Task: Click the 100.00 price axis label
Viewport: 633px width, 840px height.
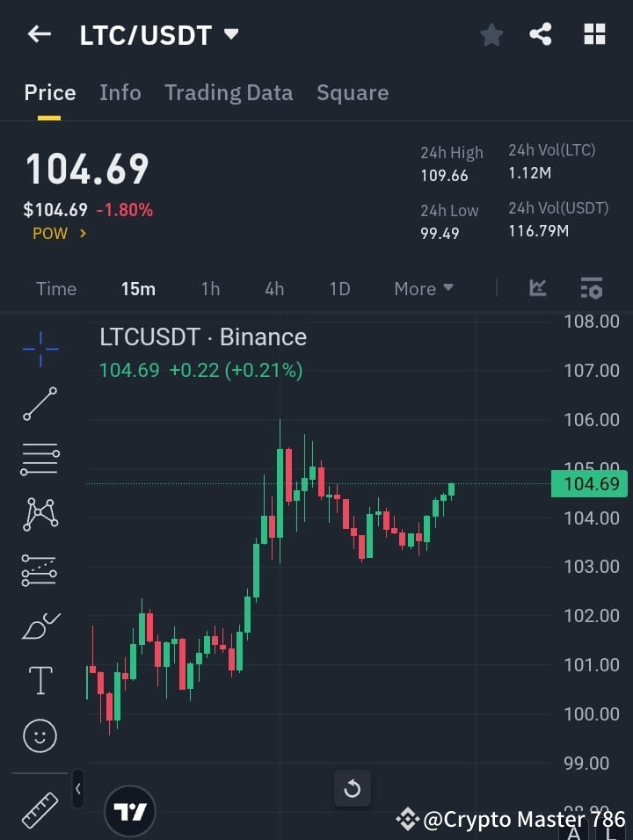Action: [592, 714]
